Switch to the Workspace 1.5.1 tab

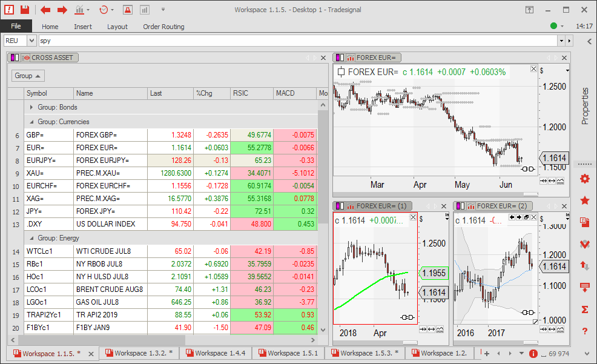tap(288, 353)
